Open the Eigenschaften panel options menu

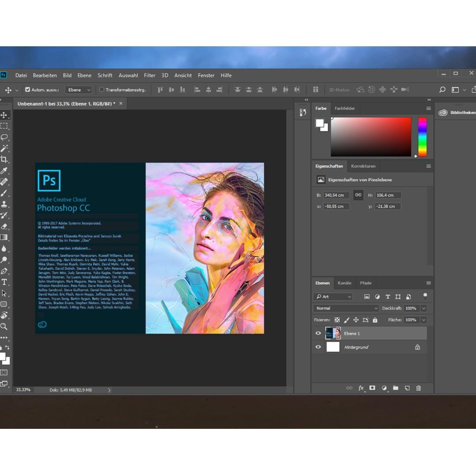point(429,166)
